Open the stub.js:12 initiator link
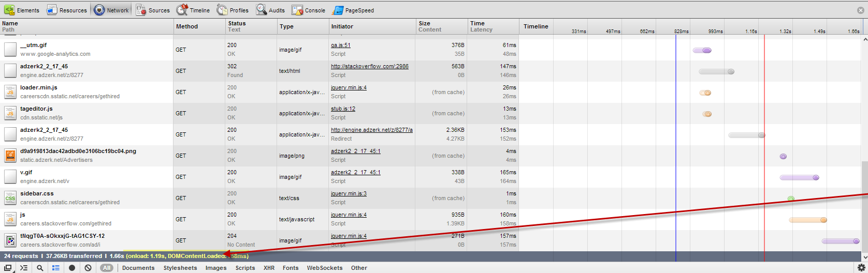868x273 pixels. click(343, 109)
